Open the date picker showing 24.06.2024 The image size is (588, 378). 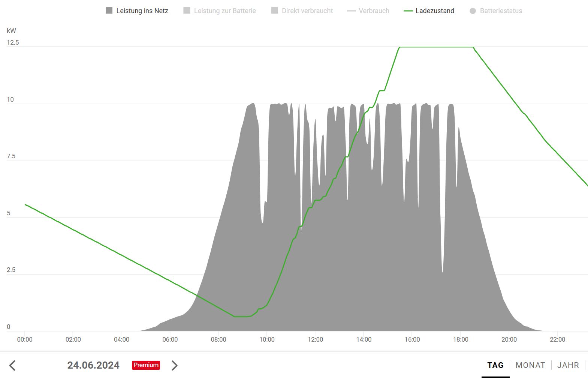[x=93, y=365]
